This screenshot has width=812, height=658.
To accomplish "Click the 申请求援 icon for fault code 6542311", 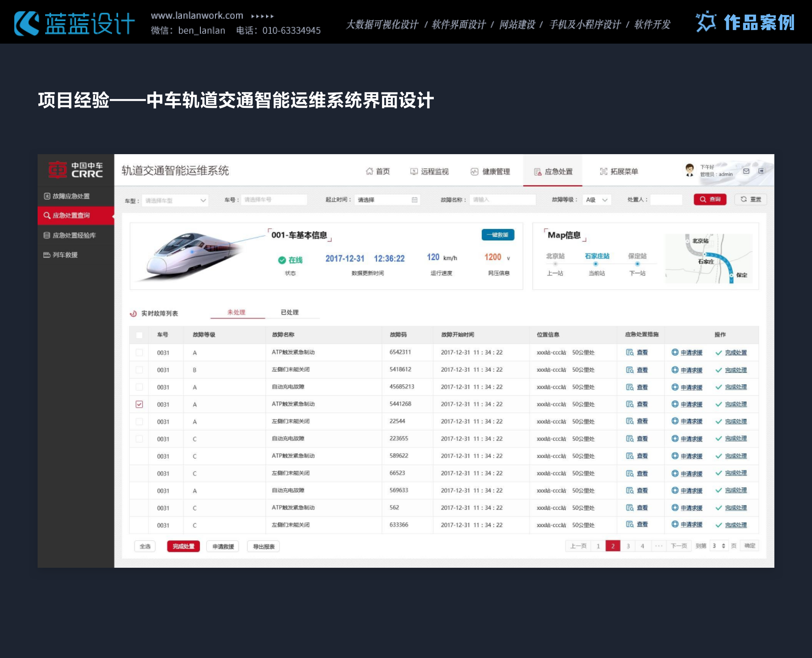I will [x=675, y=353].
